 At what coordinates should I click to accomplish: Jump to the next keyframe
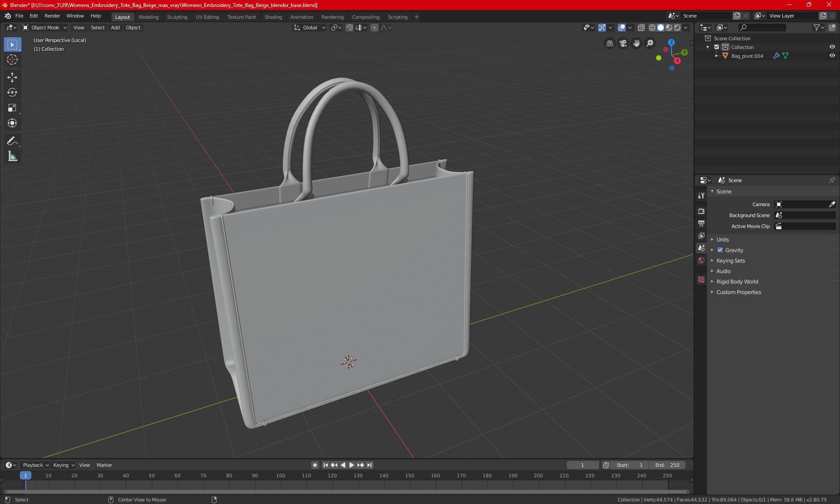coord(360,465)
